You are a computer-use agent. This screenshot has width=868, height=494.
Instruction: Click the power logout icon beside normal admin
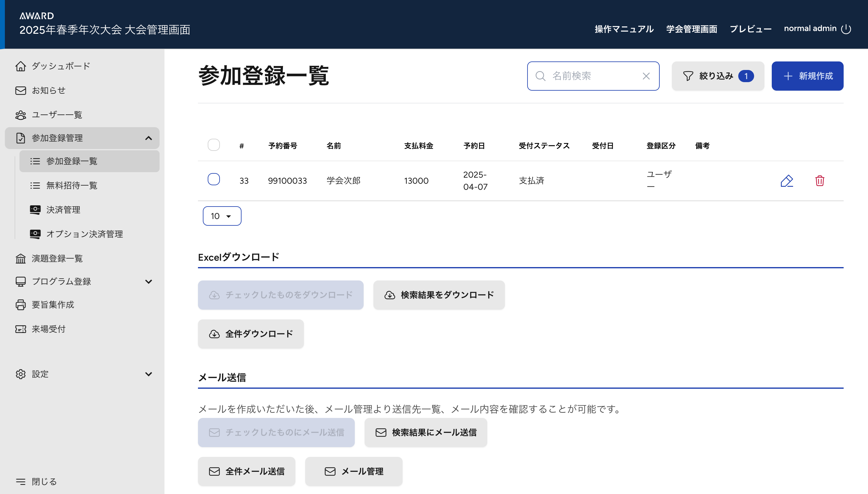pos(846,29)
